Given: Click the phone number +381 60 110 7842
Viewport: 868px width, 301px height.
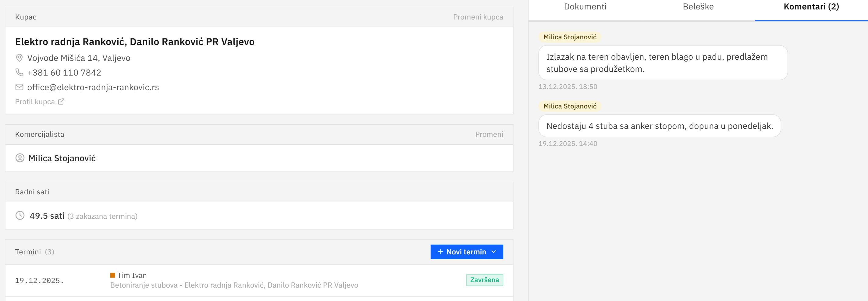Looking at the screenshot, I should 64,73.
